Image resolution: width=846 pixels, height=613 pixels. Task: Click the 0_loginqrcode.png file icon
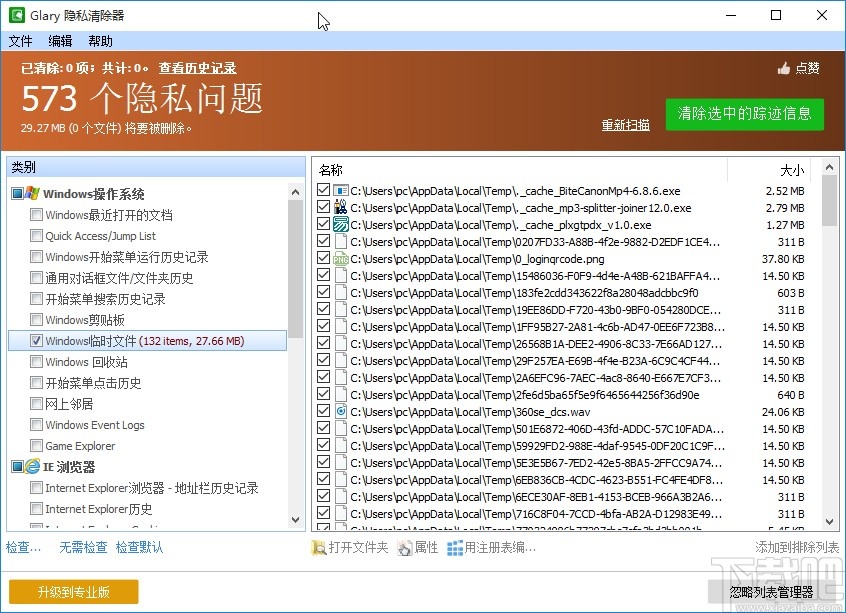coord(340,259)
